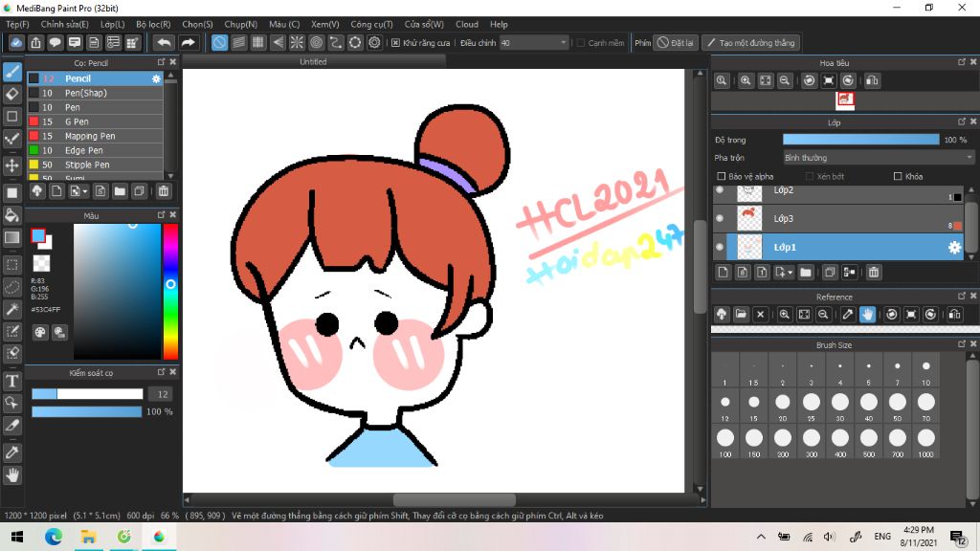Pick the Eyedropper tool
This screenshot has height=551, width=980.
coord(12,451)
